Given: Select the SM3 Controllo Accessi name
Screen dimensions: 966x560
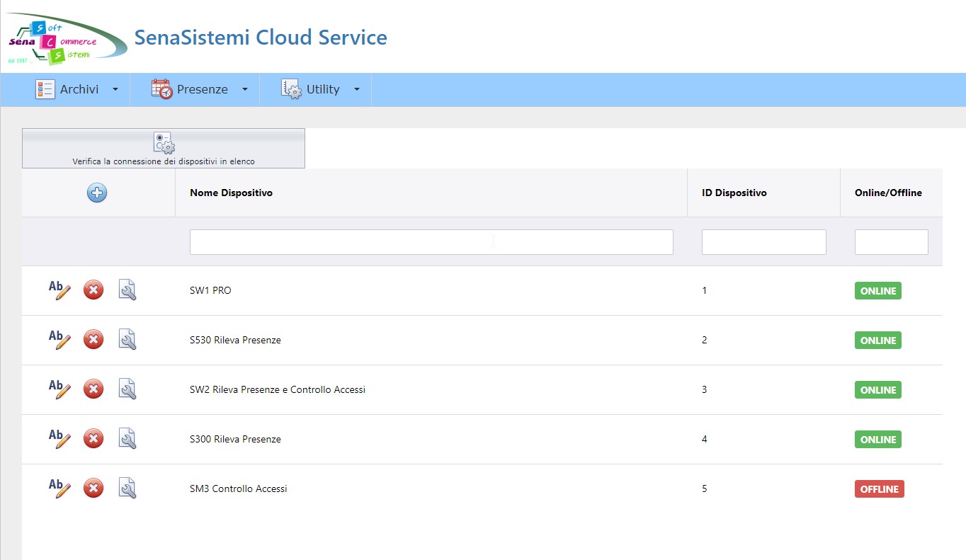Looking at the screenshot, I should [x=239, y=488].
